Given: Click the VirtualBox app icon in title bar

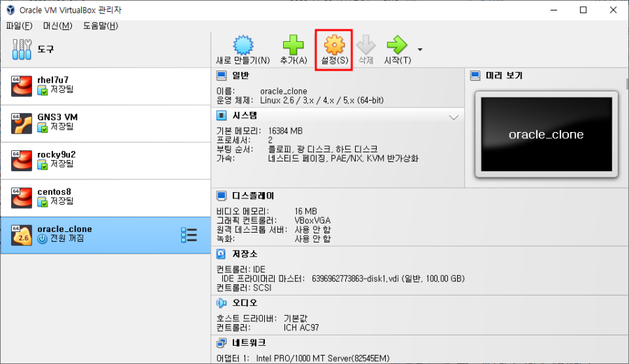Looking at the screenshot, I should point(10,10).
